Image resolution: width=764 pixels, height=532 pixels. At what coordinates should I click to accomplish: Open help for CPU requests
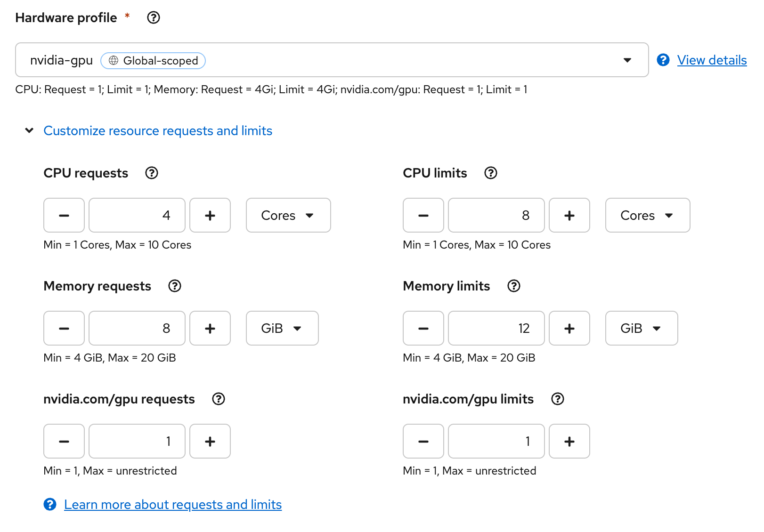152,173
